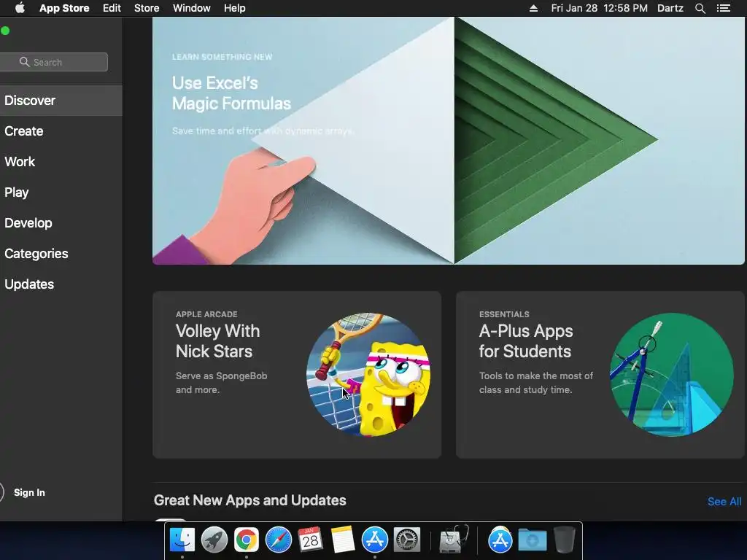Image resolution: width=747 pixels, height=560 pixels.
Task: Open System Preferences gear in Dock
Action: (x=407, y=540)
